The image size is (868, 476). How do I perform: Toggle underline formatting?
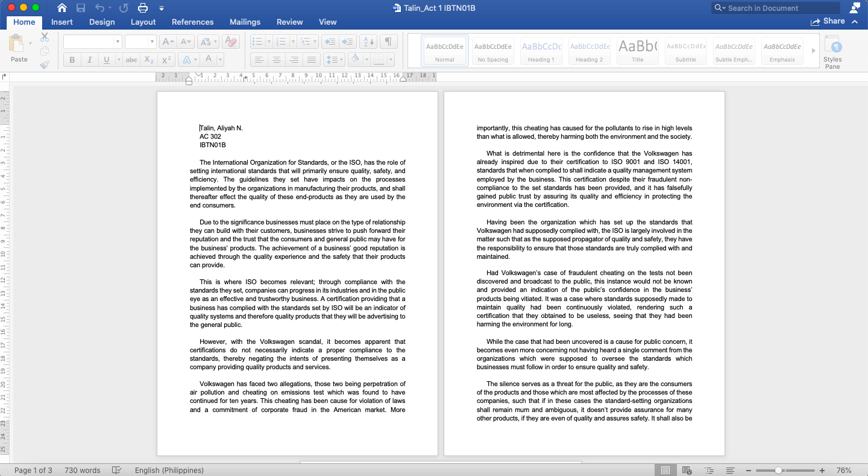click(x=107, y=60)
